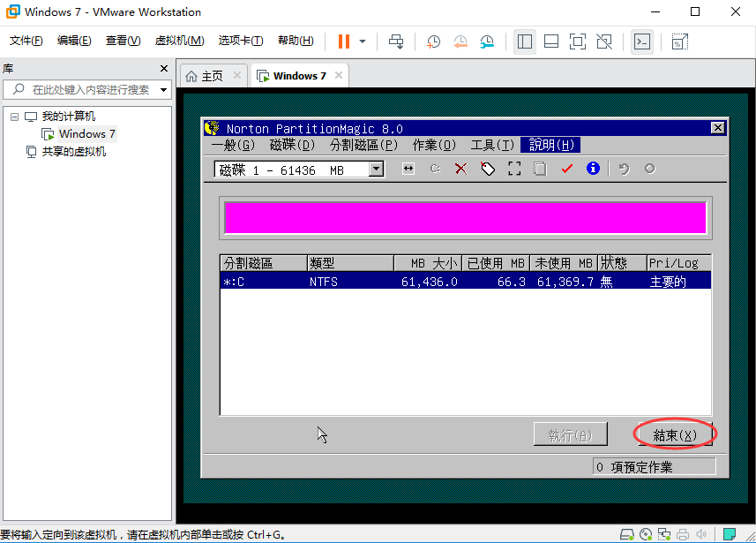Image resolution: width=756 pixels, height=543 pixels.
Task: Click the label partition tag icon
Action: [x=488, y=169]
